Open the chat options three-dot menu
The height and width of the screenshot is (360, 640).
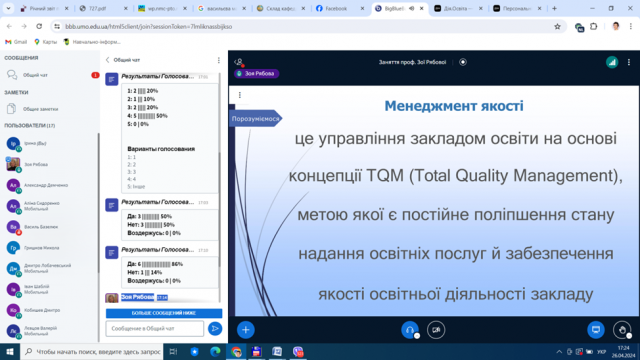click(x=219, y=60)
